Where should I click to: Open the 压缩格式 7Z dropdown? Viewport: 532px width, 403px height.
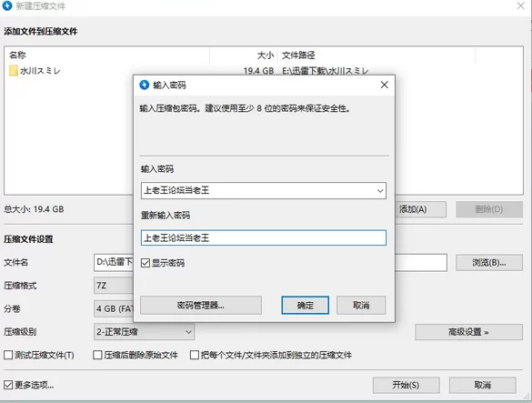(x=114, y=286)
